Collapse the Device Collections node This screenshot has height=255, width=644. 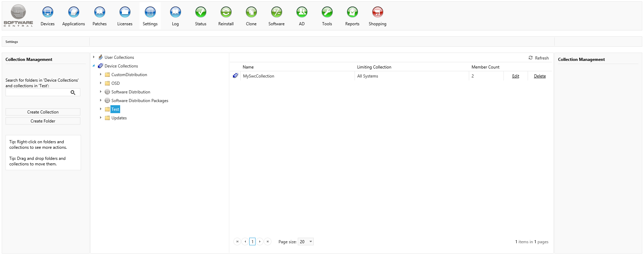coord(94,66)
